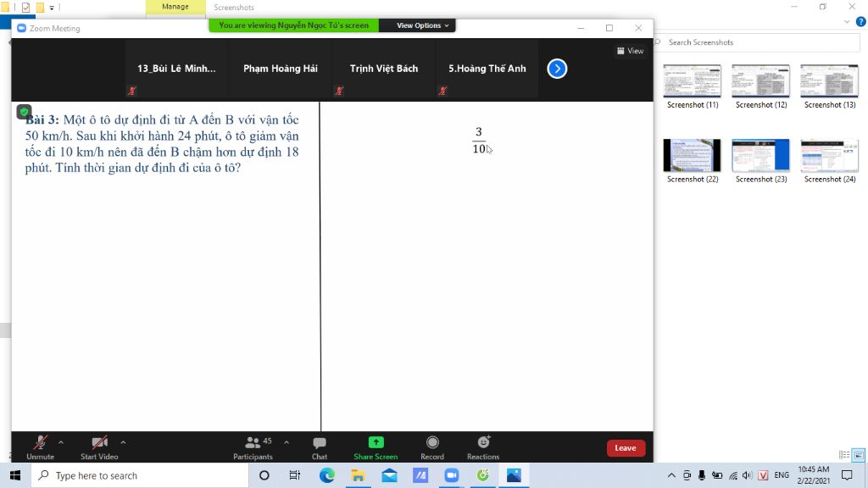Switch ENG input language

(x=782, y=475)
